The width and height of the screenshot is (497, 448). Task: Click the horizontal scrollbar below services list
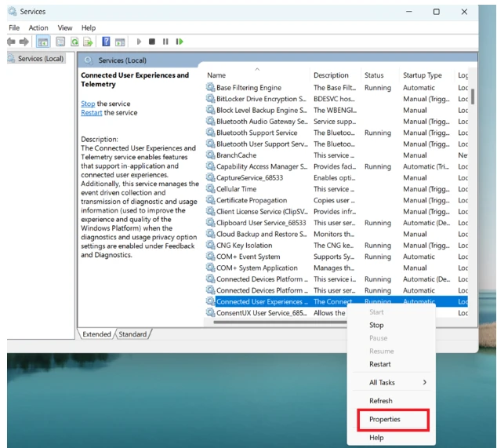click(280, 322)
